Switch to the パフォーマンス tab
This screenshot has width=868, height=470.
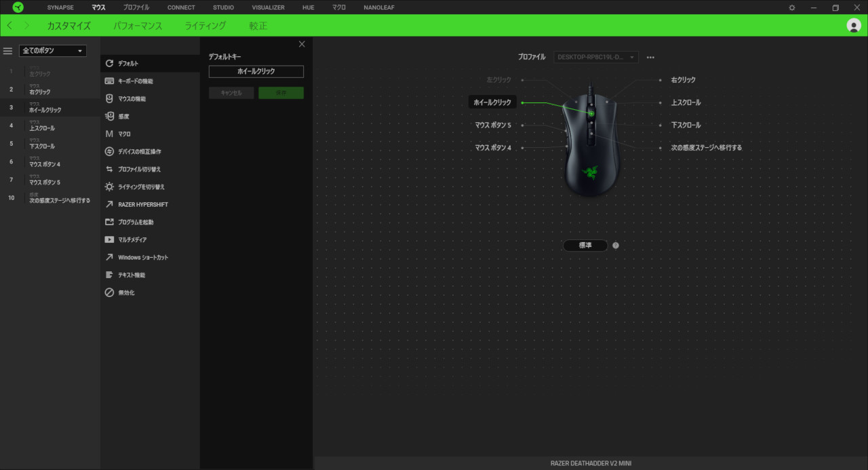(138, 26)
